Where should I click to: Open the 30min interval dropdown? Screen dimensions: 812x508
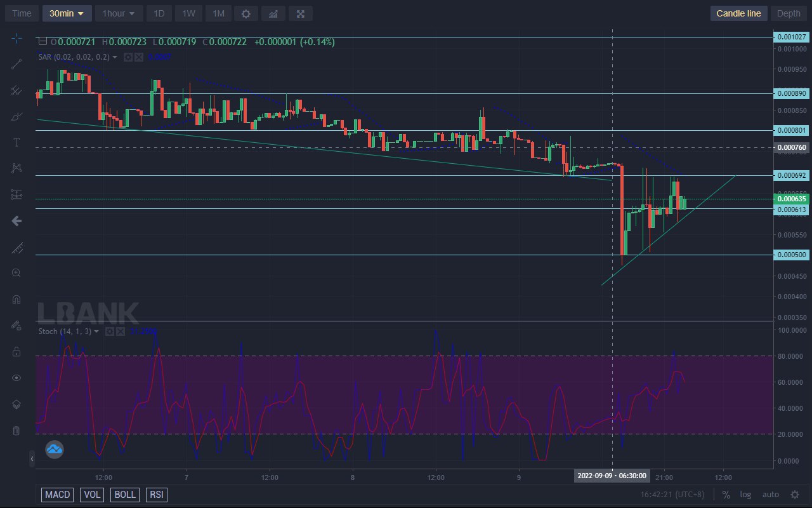click(67, 13)
